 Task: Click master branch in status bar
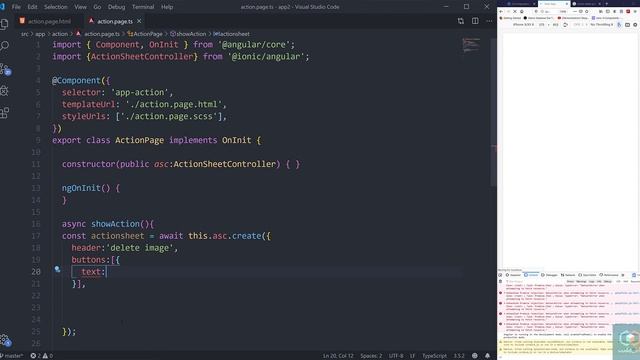[12, 356]
